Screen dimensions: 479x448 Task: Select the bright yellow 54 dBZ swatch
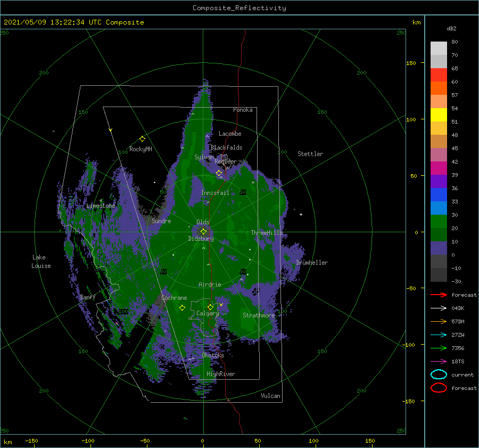tap(439, 115)
